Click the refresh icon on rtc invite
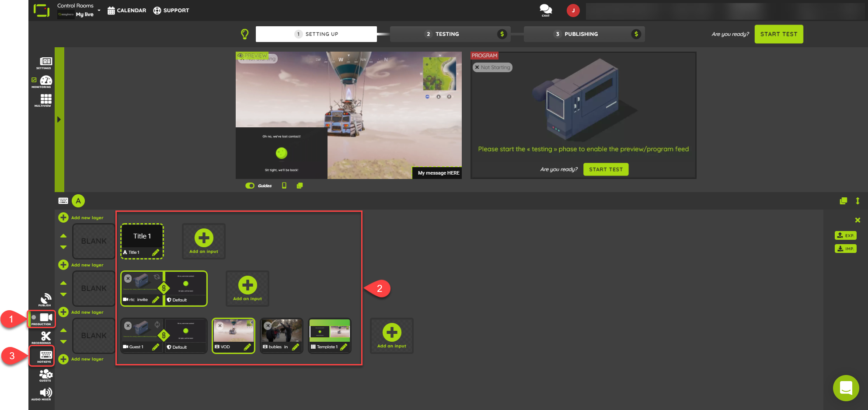 click(x=157, y=277)
